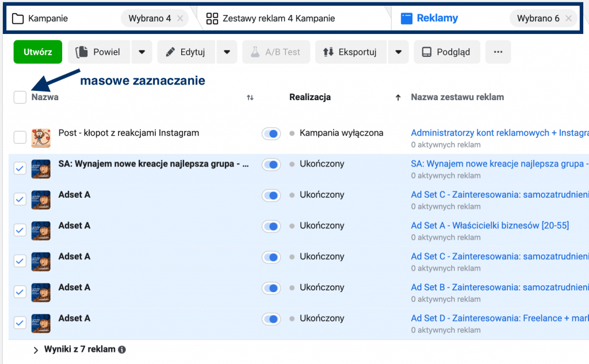Switch to the Kampanie tab
Screen dimensions: 589x364
click(x=48, y=18)
